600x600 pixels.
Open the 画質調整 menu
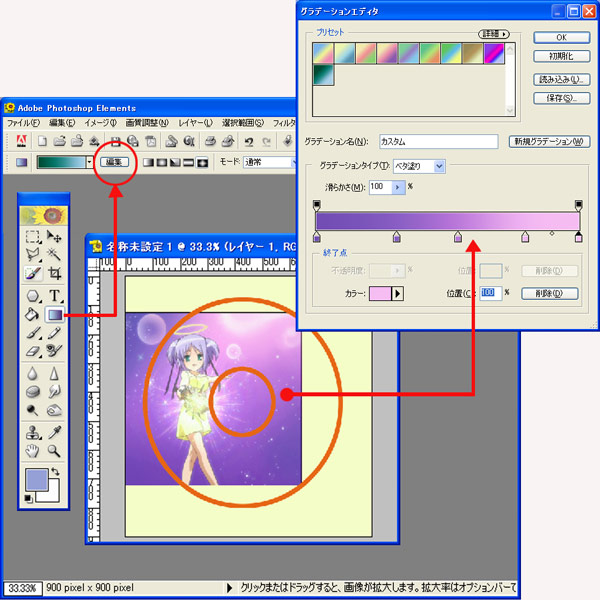tap(147, 123)
